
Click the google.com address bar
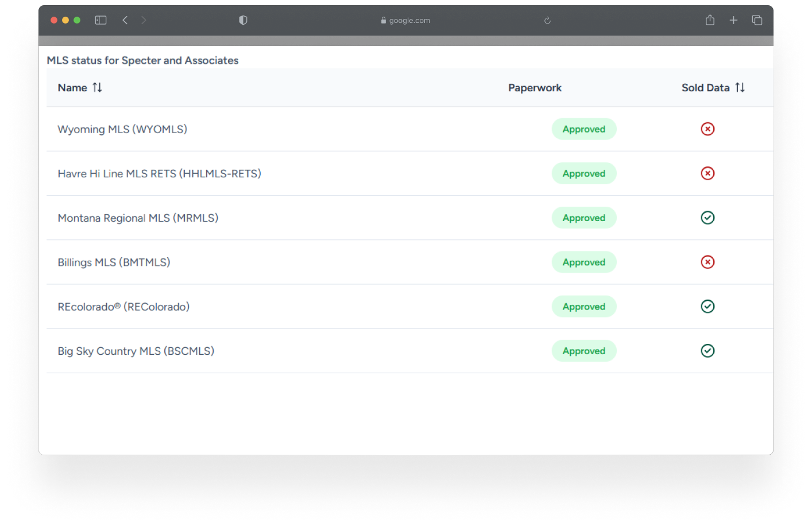pyautogui.click(x=405, y=20)
